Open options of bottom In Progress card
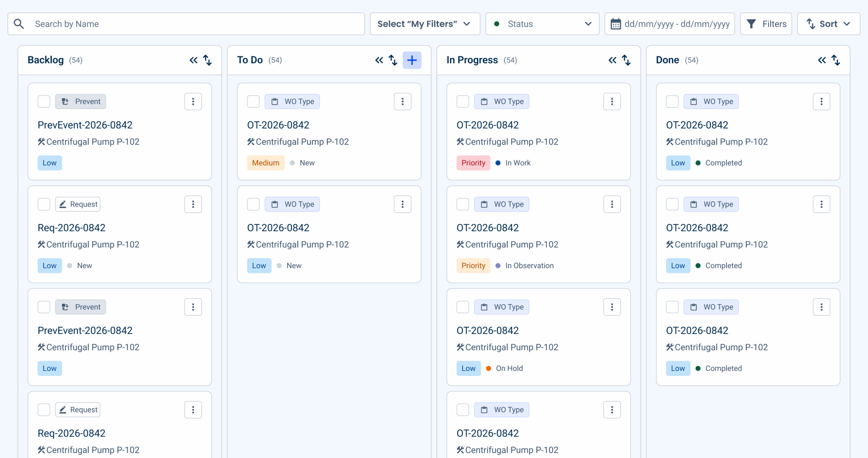Image resolution: width=868 pixels, height=458 pixels. pos(612,410)
